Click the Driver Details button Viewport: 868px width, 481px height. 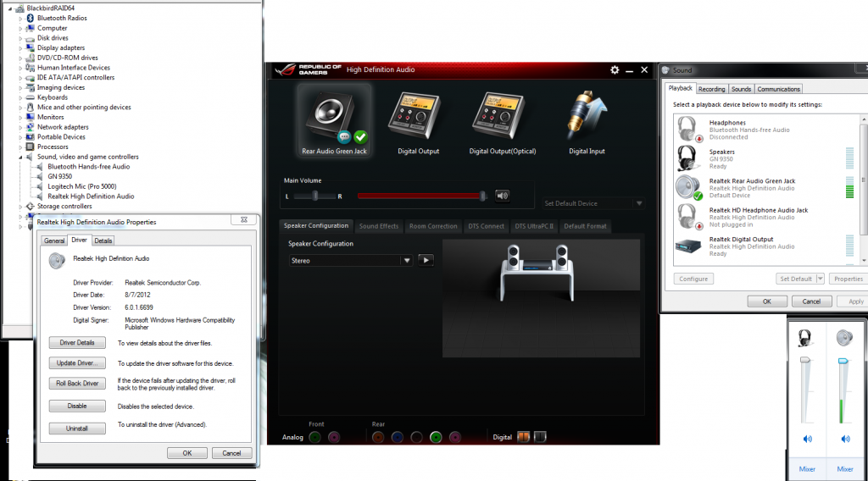(x=77, y=343)
